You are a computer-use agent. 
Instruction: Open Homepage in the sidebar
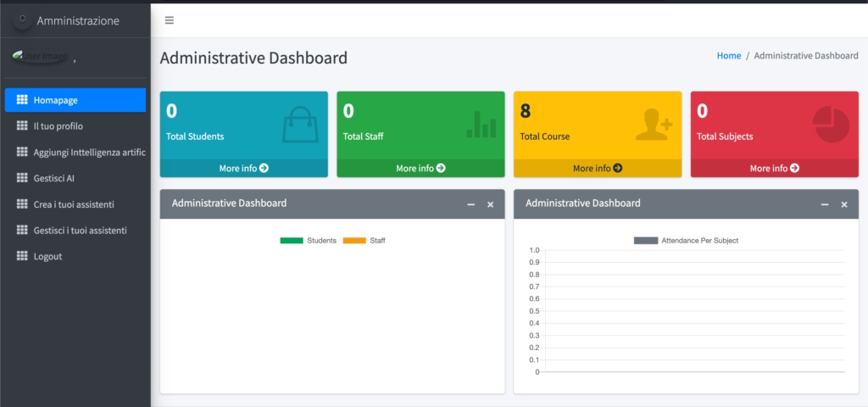[x=75, y=100]
